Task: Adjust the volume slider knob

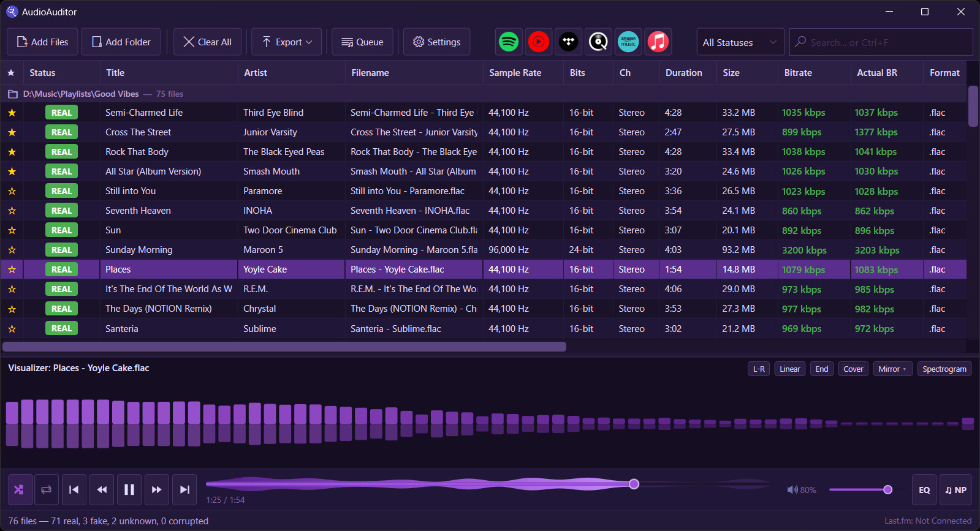Action: tap(887, 489)
